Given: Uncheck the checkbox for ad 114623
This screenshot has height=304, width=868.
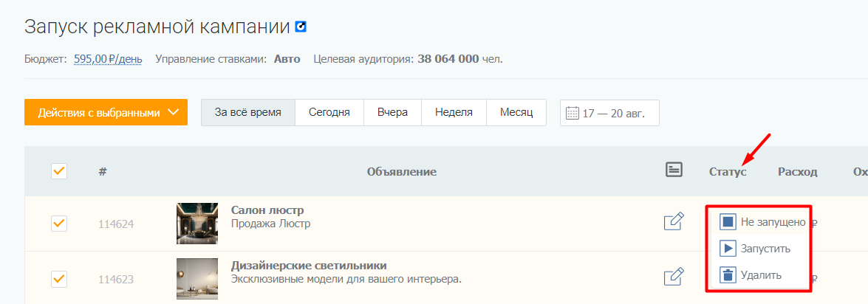Looking at the screenshot, I should tap(59, 279).
